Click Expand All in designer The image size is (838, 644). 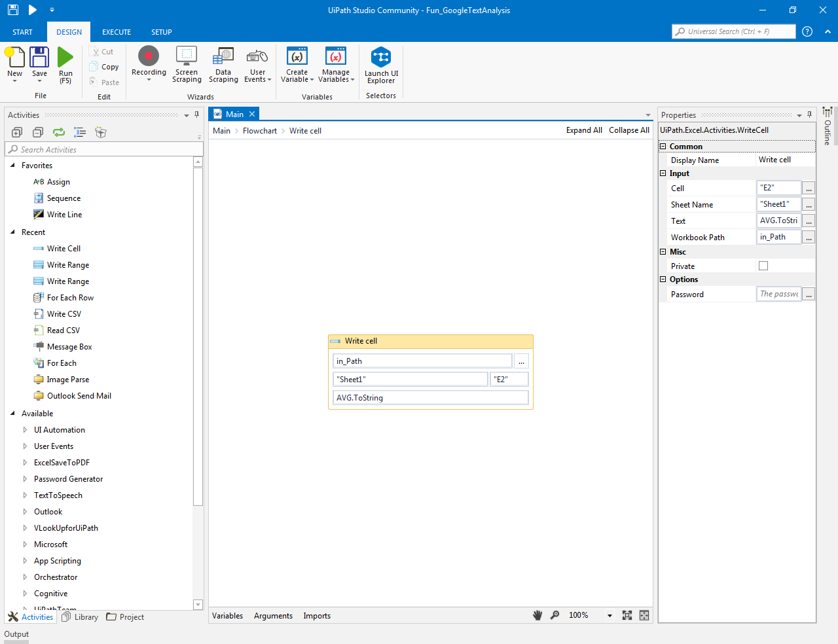point(584,130)
